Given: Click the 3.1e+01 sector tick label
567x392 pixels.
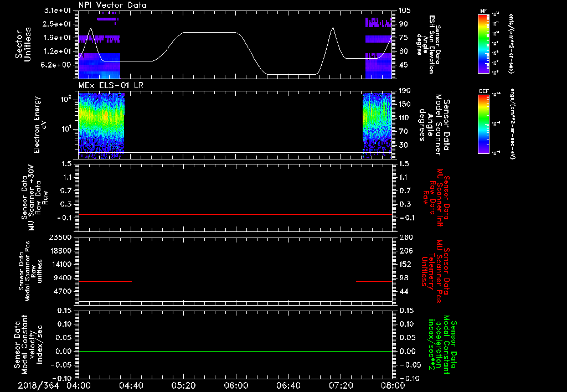Looking at the screenshot, I should pos(58,11).
